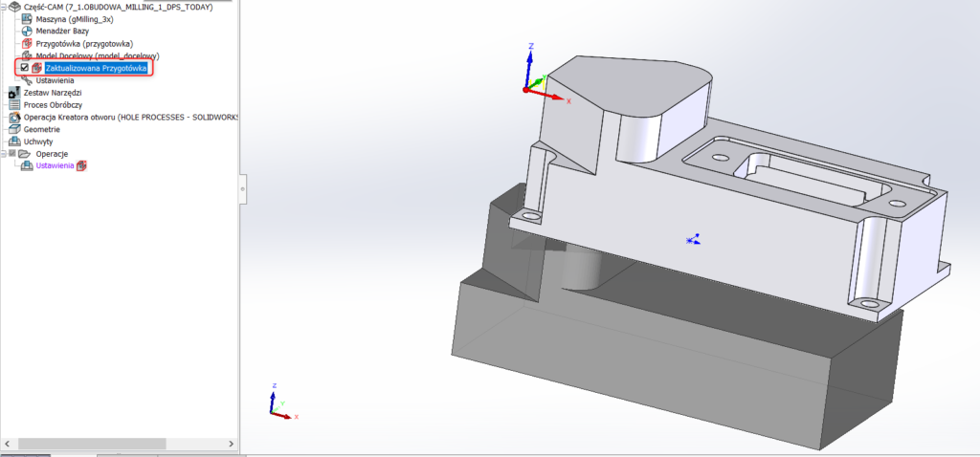Click the right arrow of tree scrollbar
This screenshot has height=457, width=980.
[x=233, y=445]
